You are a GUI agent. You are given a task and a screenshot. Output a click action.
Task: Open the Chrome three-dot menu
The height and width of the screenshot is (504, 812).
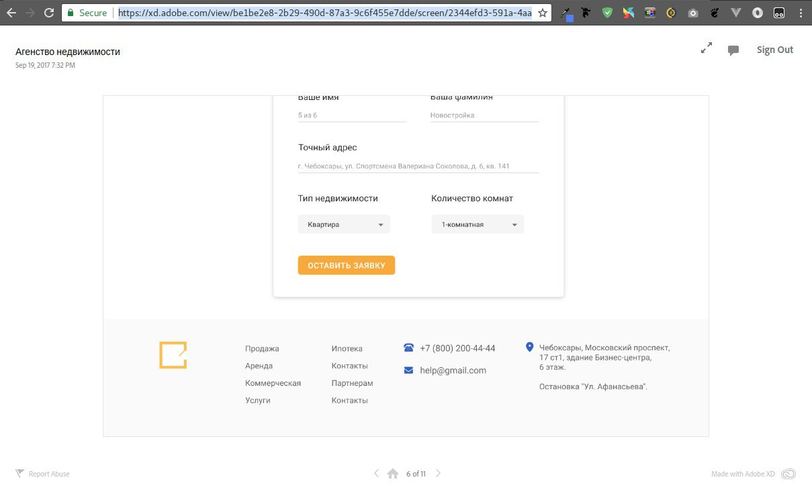click(801, 13)
